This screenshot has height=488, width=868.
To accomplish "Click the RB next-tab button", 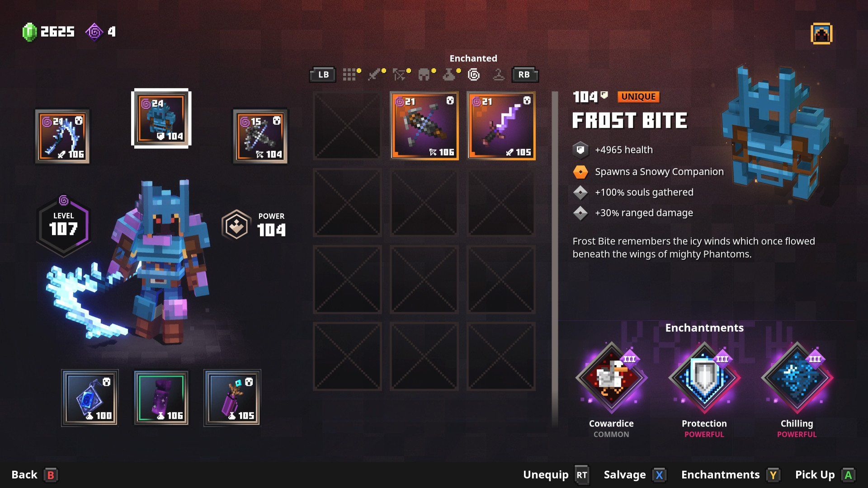I will 524,75.
